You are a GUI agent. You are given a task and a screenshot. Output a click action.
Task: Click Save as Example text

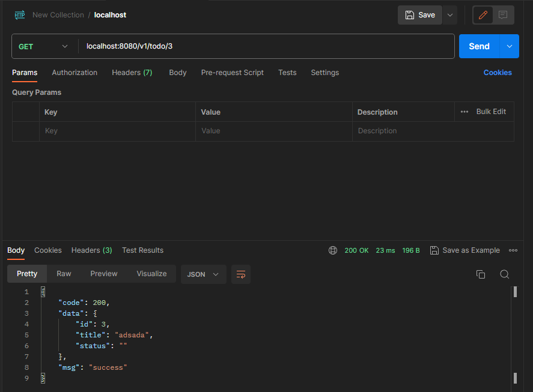(x=471, y=250)
